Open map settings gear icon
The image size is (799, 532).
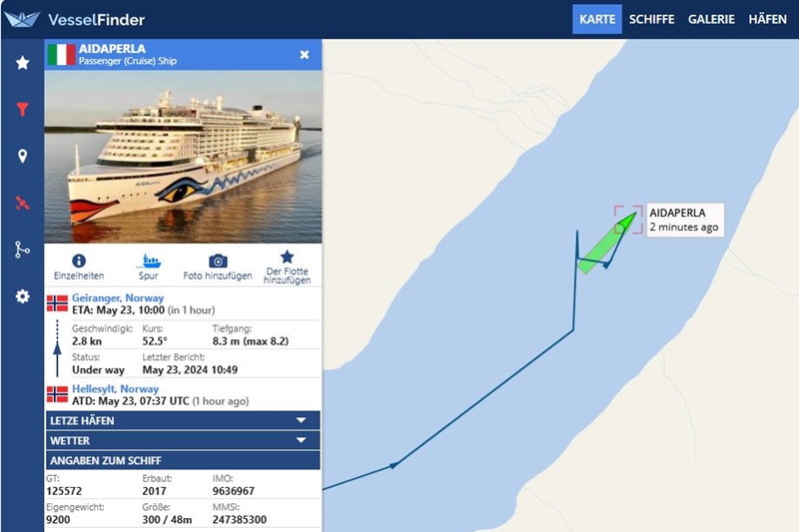tap(22, 296)
